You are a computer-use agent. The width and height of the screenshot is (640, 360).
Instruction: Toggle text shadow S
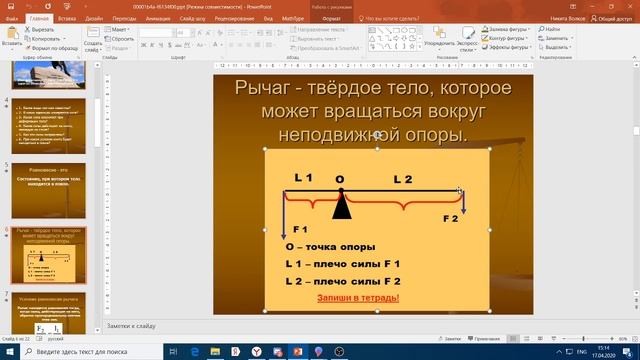(x=169, y=45)
